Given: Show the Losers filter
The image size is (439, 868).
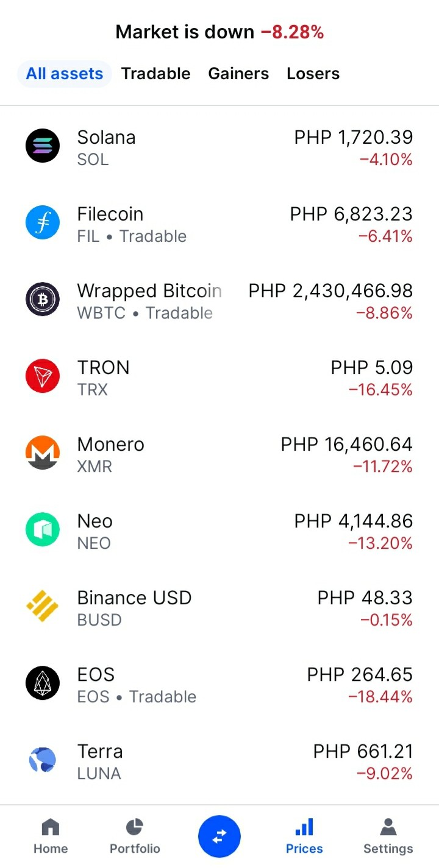Looking at the screenshot, I should click(x=313, y=74).
